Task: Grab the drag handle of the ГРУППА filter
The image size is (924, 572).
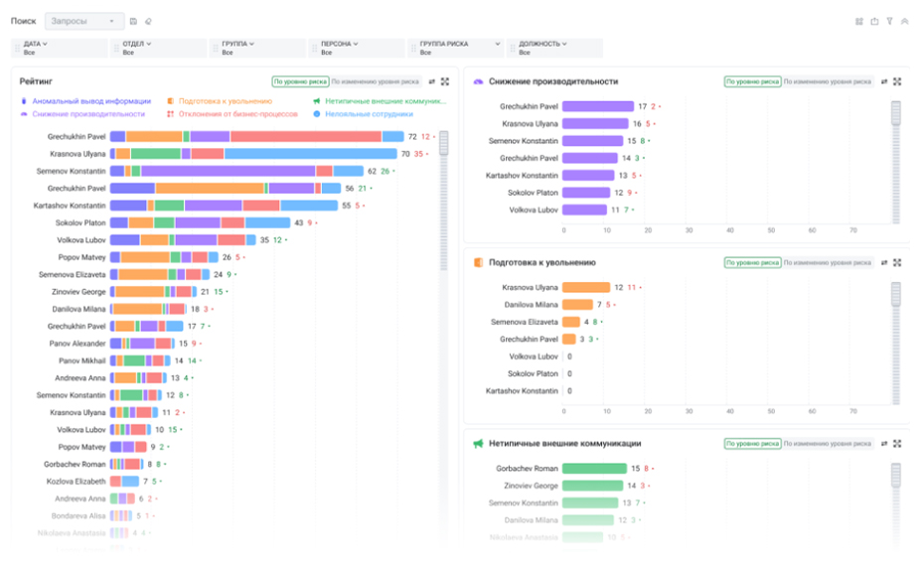Action: 215,49
